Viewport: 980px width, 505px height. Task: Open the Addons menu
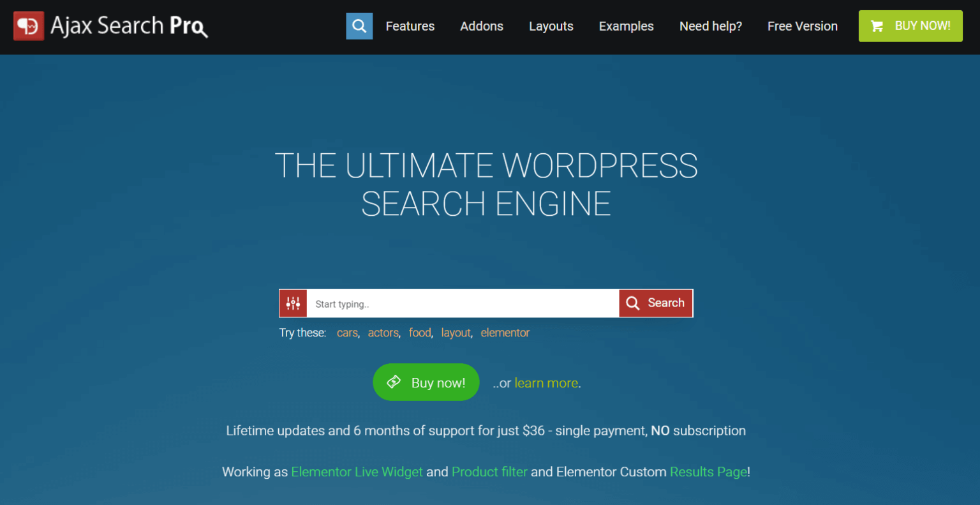pyautogui.click(x=482, y=26)
